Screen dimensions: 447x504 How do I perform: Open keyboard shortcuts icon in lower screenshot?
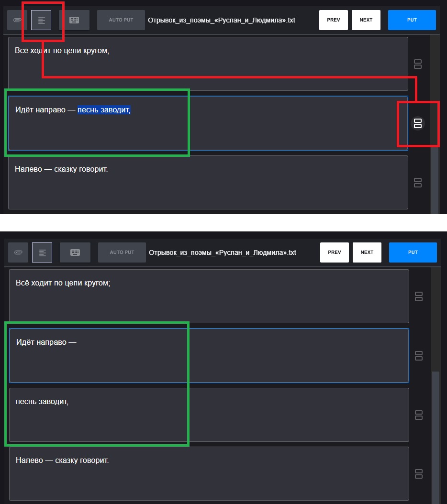75,252
